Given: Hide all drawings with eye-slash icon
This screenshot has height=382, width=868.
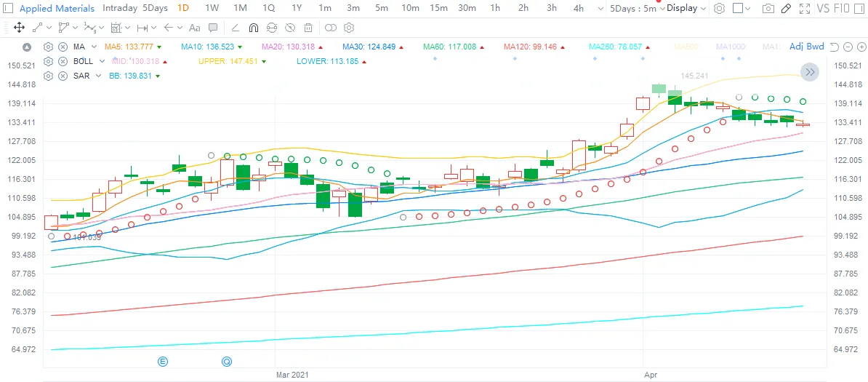Looking at the screenshot, I should pos(290,28).
